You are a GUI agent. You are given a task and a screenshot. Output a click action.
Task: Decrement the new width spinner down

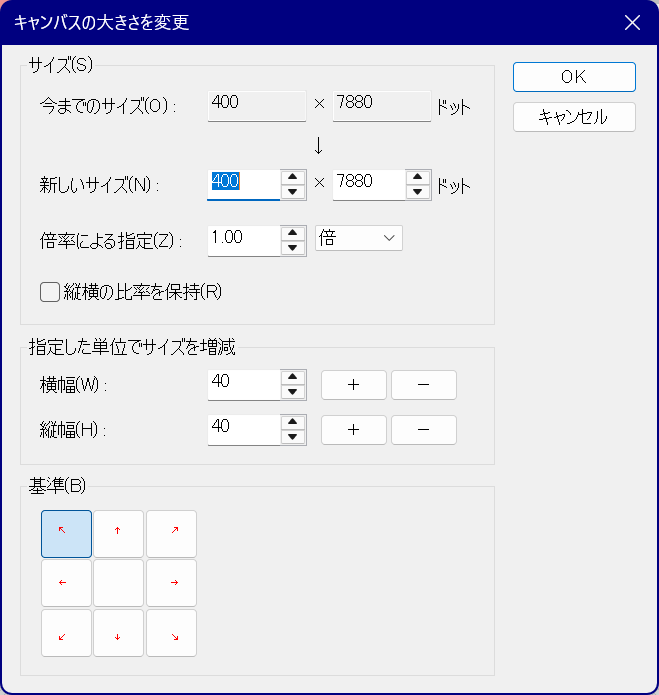coord(292,192)
